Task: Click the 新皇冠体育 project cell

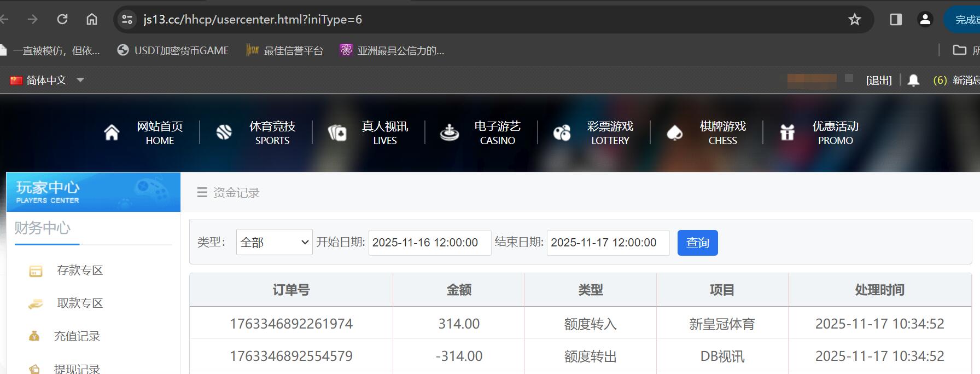Action: [722, 324]
